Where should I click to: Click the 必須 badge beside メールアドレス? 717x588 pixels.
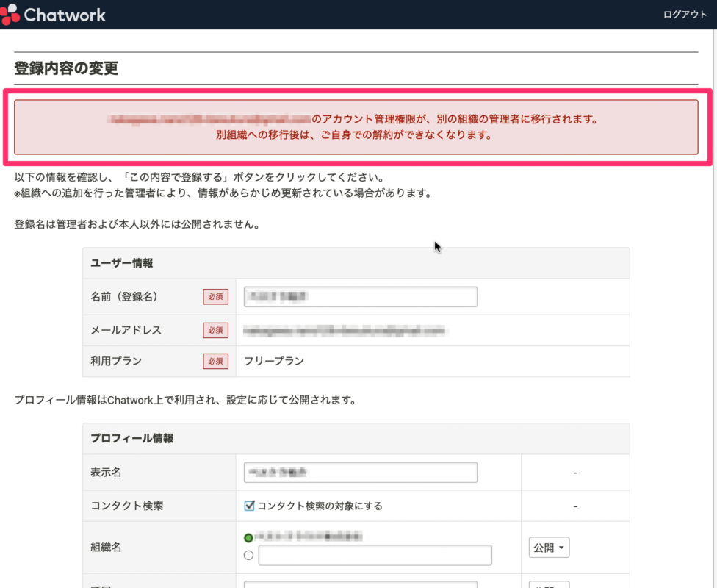tap(215, 330)
